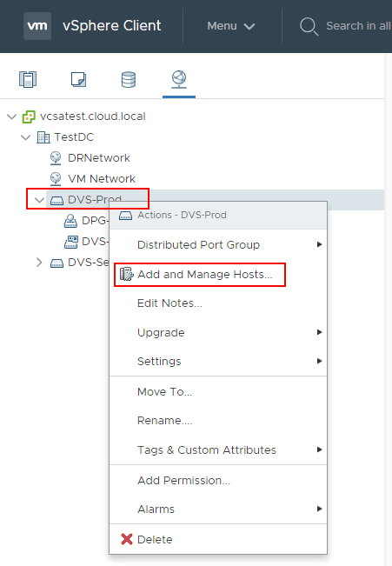
Task: Select the DVS- uplink item under DVS-Prod
Action: click(x=96, y=242)
